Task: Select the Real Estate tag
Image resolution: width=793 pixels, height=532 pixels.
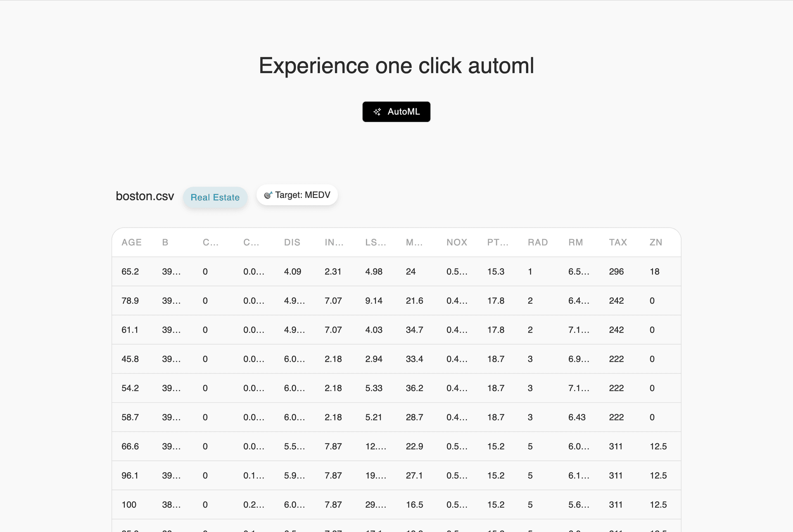Action: 215,197
